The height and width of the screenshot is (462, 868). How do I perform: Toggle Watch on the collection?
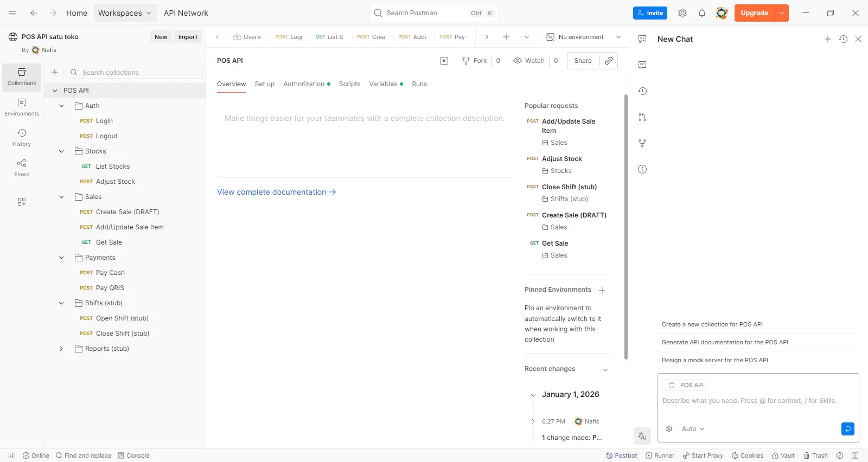[x=529, y=61]
